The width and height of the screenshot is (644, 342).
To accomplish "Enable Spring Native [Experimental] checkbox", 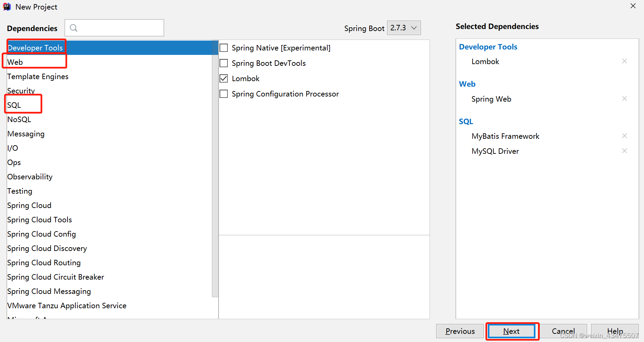I will (x=224, y=48).
